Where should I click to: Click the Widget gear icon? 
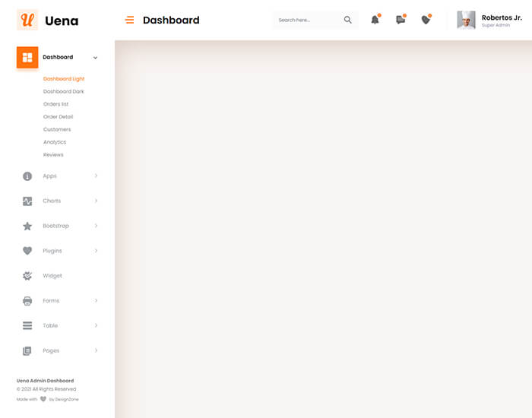(x=27, y=276)
